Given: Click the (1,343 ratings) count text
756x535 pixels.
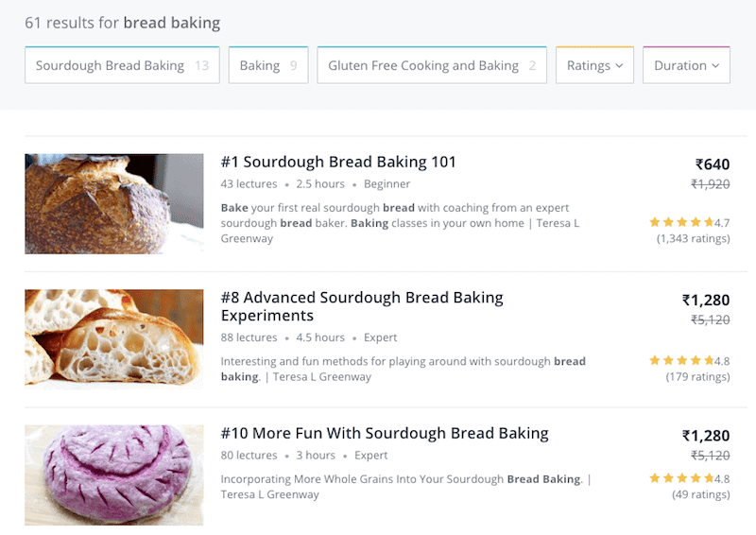Looking at the screenshot, I should point(694,238).
